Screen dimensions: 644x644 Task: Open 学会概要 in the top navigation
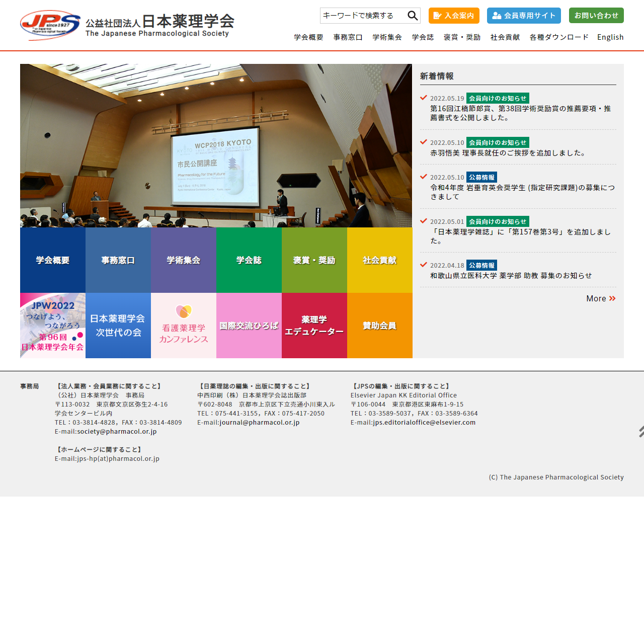tap(308, 37)
